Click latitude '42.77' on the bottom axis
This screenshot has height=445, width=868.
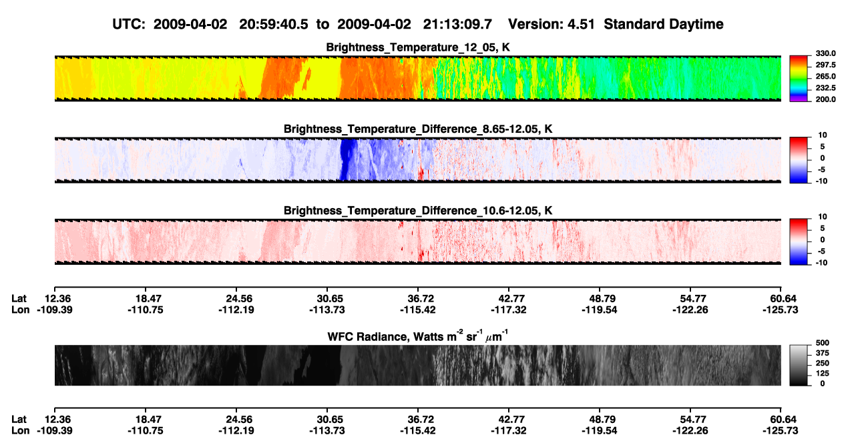click(509, 419)
